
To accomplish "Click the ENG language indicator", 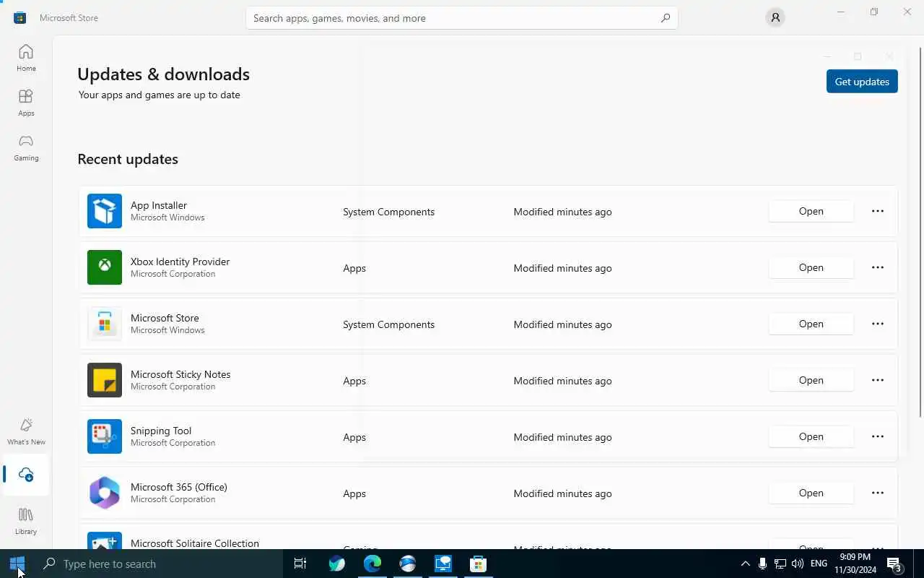I will click(819, 564).
